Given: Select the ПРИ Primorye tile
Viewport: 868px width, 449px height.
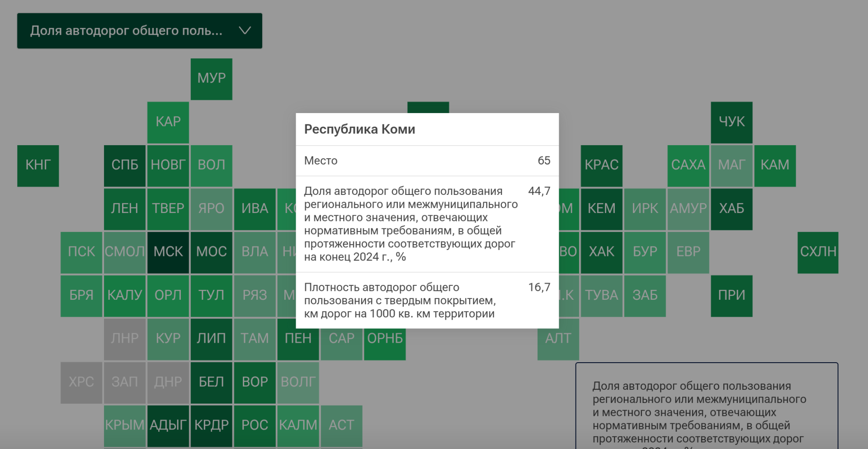Looking at the screenshot, I should [x=731, y=296].
